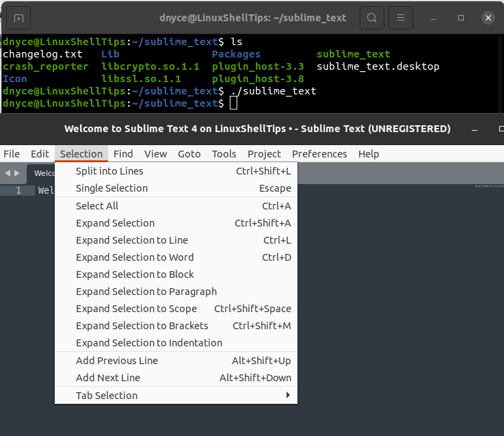The width and height of the screenshot is (504, 436).
Task: Choose Expand Selection to Block
Action: point(176,274)
